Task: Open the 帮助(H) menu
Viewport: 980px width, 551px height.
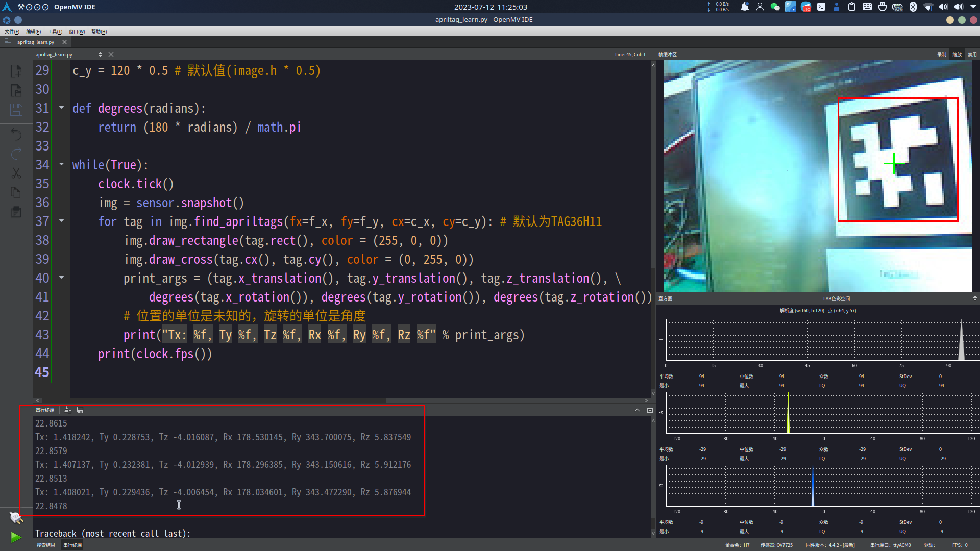Action: click(x=99, y=32)
